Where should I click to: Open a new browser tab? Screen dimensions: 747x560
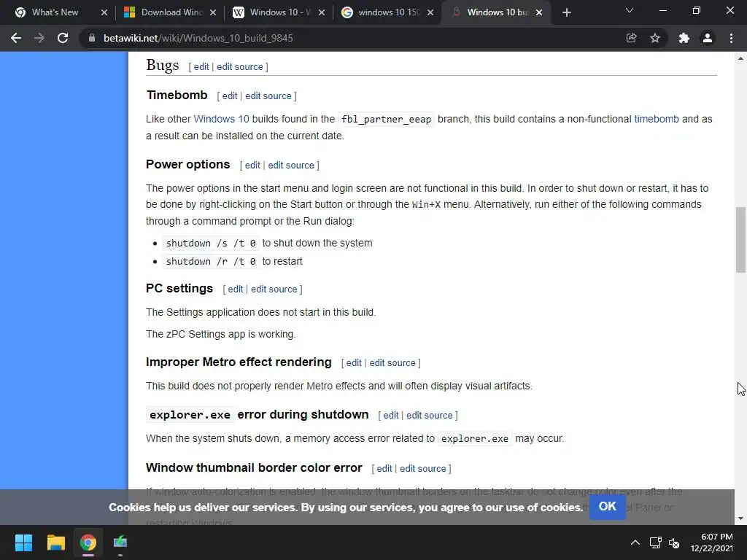tap(566, 12)
